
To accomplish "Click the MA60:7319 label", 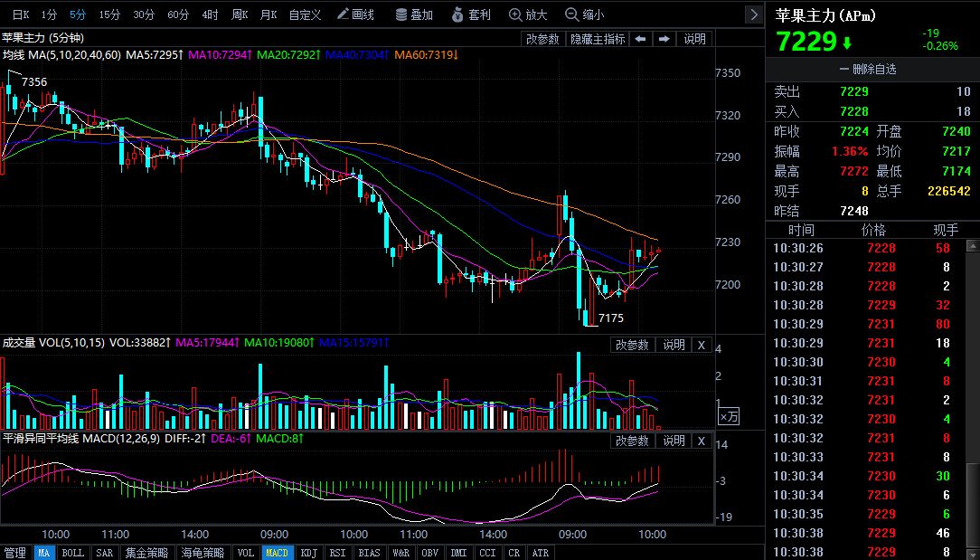I will coord(426,55).
